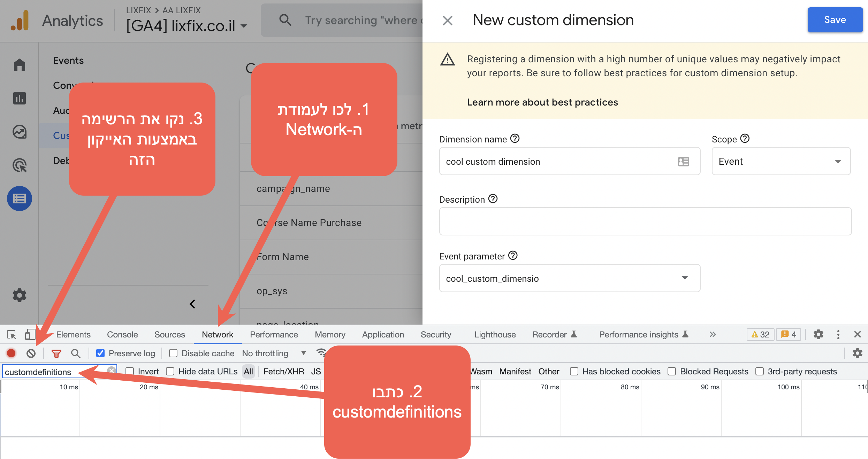Click the Dimension name help icon
The height and width of the screenshot is (459, 868).
coord(515,139)
